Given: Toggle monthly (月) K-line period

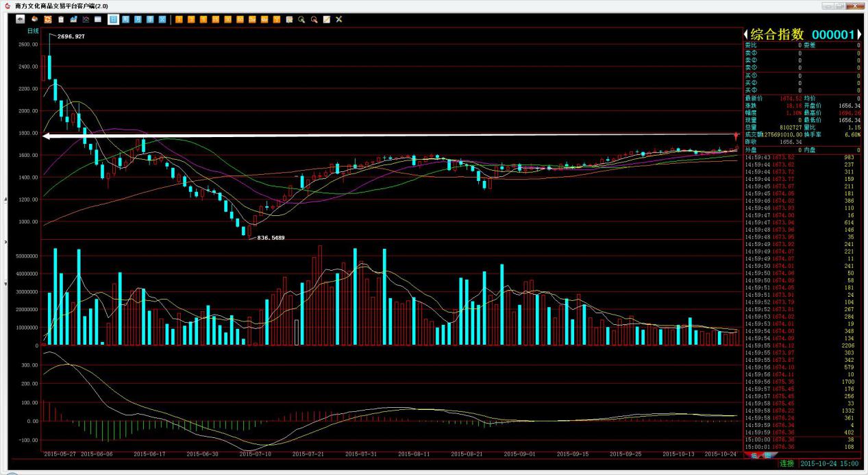Looking at the screenshot, I should (138, 19).
